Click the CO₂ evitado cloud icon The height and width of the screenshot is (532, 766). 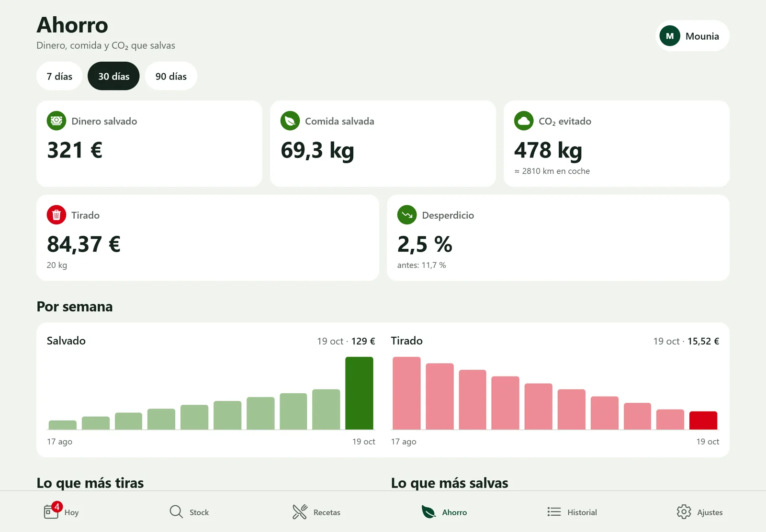524,121
